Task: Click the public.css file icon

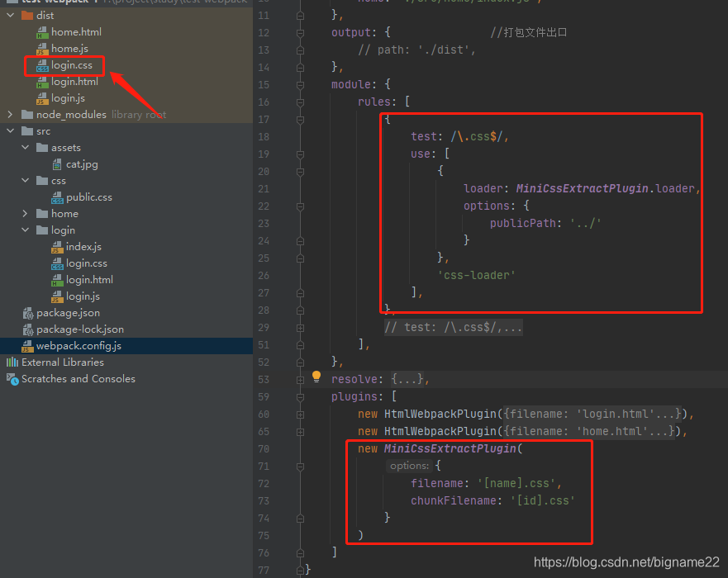Action: [x=57, y=197]
